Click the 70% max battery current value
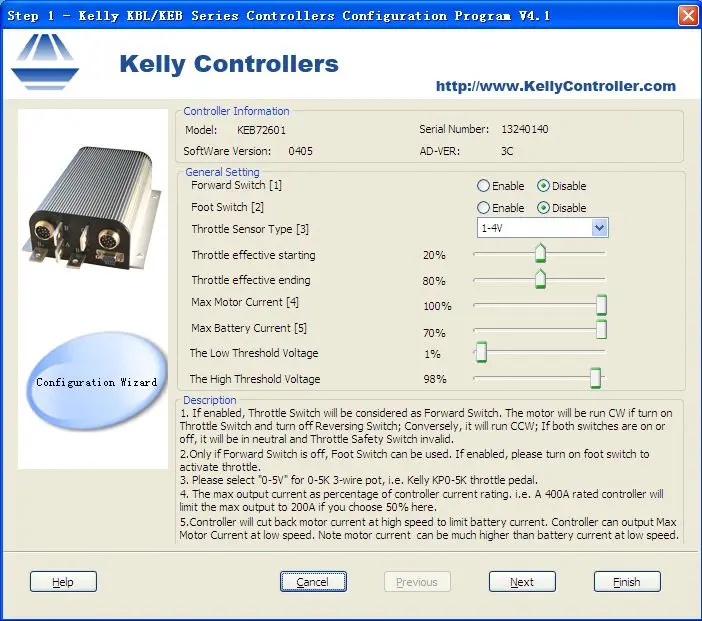 [434, 333]
